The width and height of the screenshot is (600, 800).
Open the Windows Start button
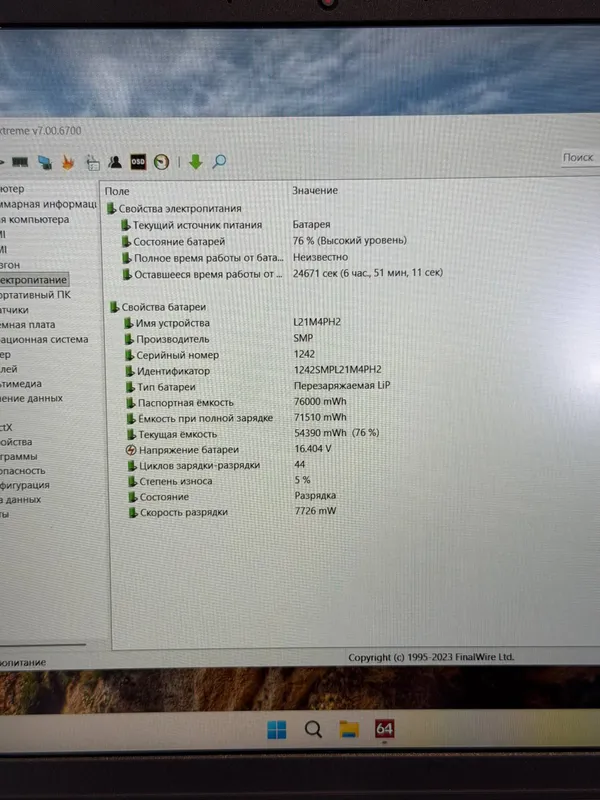pyautogui.click(x=277, y=730)
